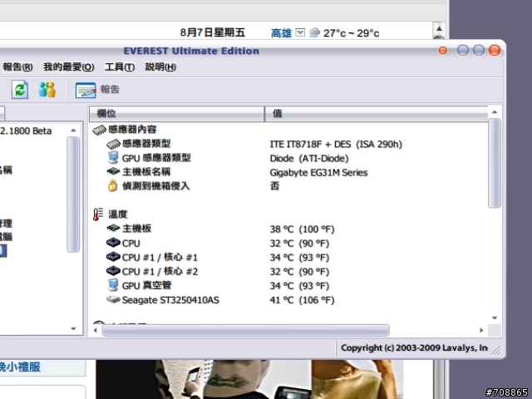The width and height of the screenshot is (532, 399).
Task: Click the 小禮服 link in browser page
Action: coord(20,367)
